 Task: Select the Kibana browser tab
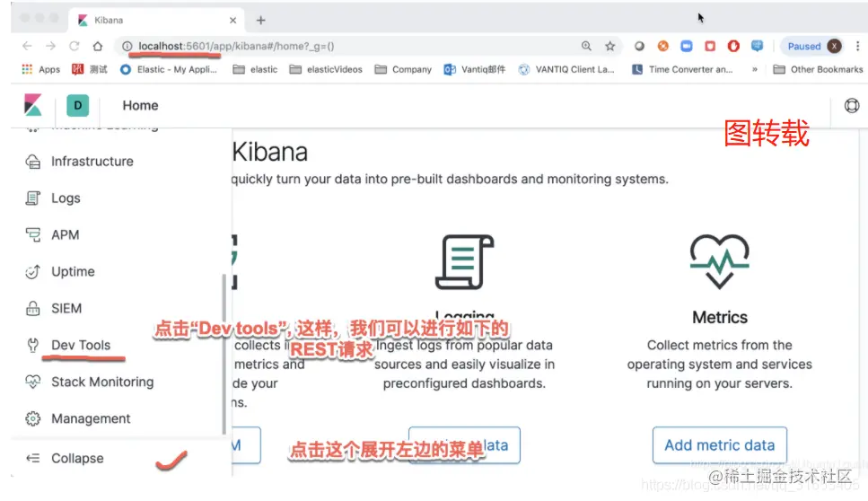click(x=156, y=20)
